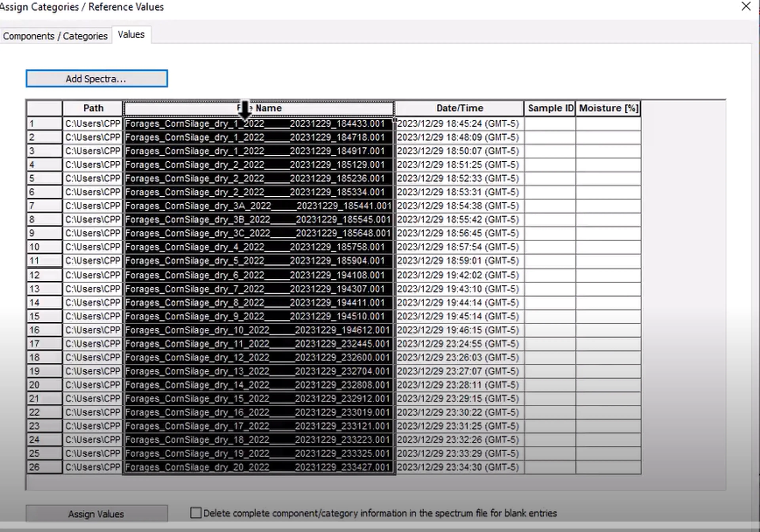Click date 2023/12/29 19:42:02 (GMT-5)
This screenshot has height=532, width=760.
click(x=459, y=275)
